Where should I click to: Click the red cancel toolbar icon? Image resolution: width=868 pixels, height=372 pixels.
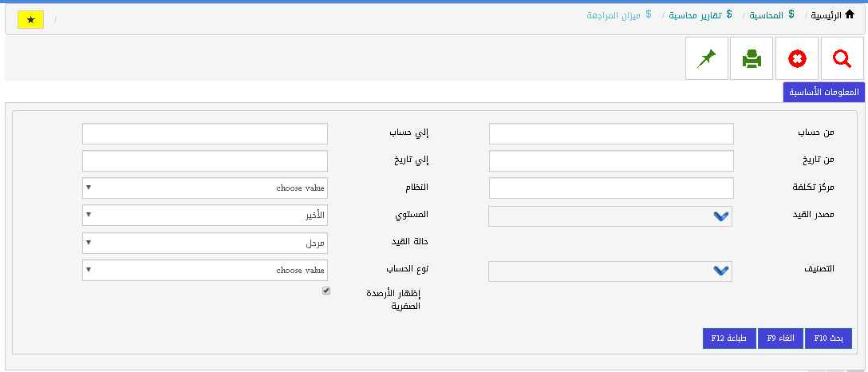797,58
